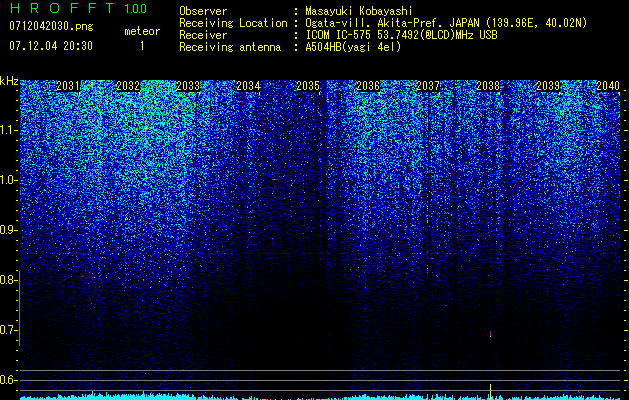Viewport: 629px width, 400px height.
Task: Click the Observer label
Action: [x=203, y=11]
